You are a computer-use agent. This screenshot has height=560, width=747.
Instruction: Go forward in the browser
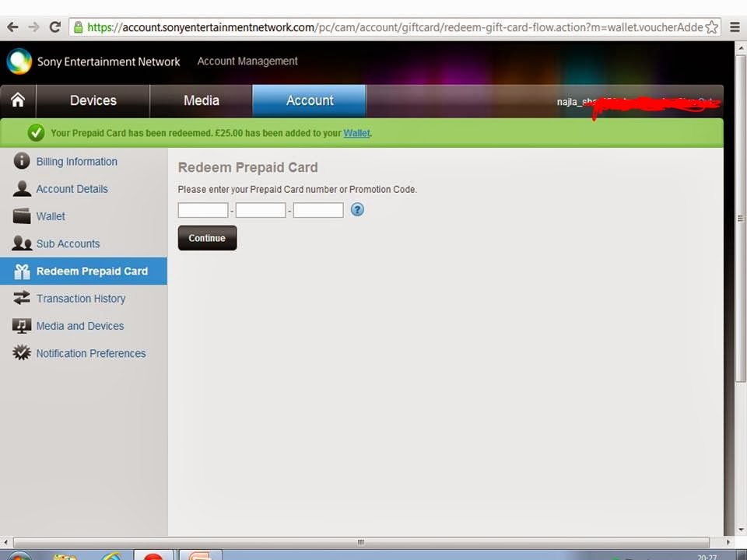click(33, 27)
